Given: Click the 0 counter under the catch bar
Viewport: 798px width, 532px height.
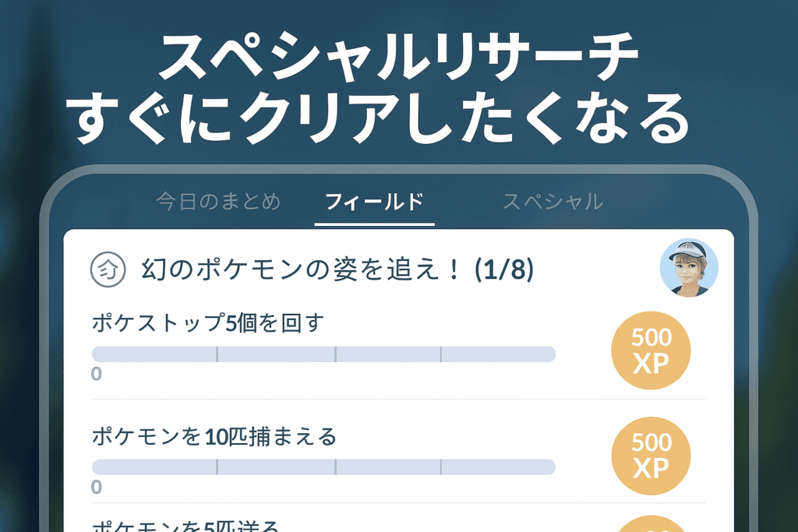Looking at the screenshot, I should [x=97, y=488].
